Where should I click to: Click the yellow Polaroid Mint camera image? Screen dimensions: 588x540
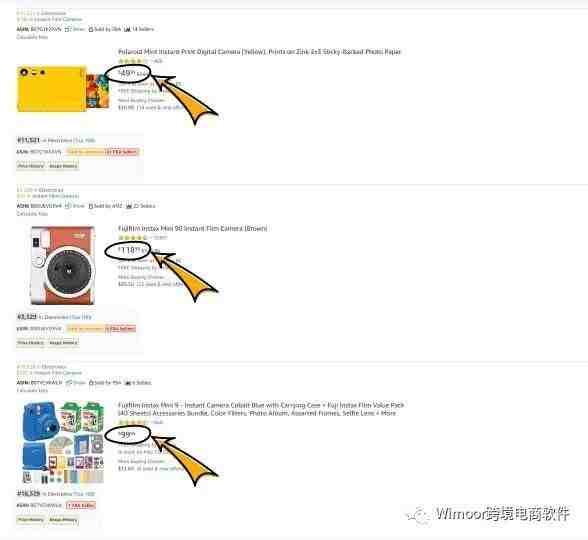point(63,89)
